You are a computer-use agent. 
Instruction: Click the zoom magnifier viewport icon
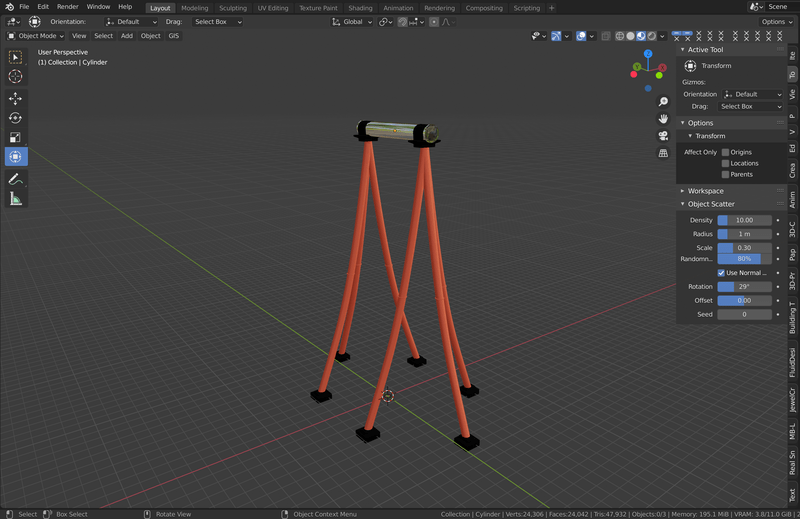[x=663, y=102]
